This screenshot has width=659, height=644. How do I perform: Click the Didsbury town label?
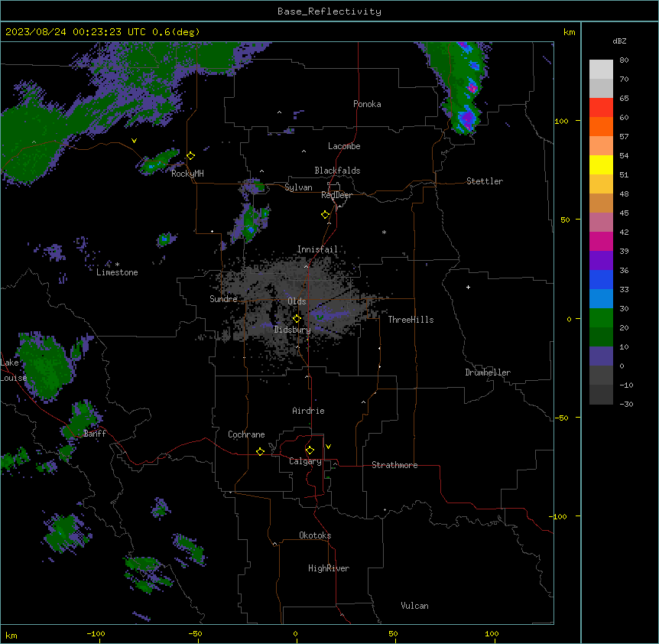click(292, 330)
